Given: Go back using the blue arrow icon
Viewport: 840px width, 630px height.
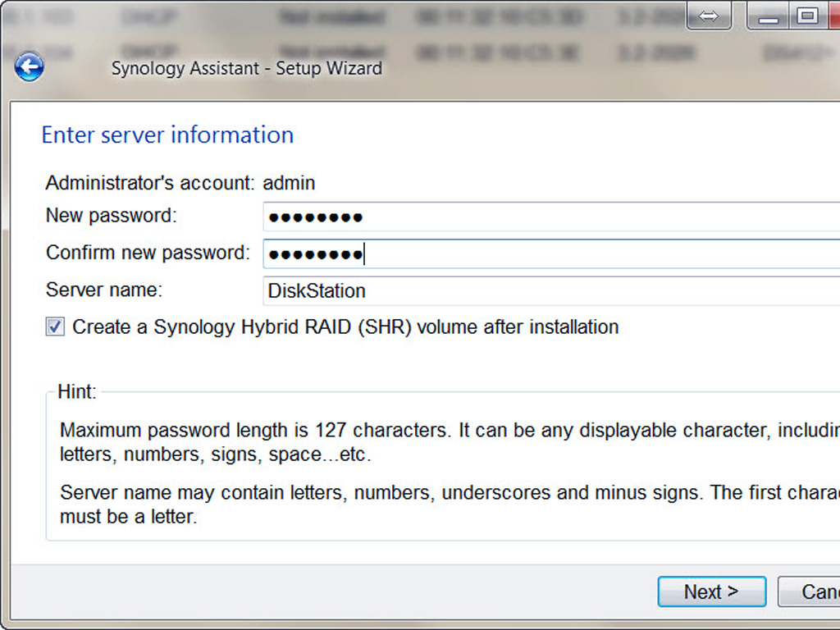Looking at the screenshot, I should 29,67.
